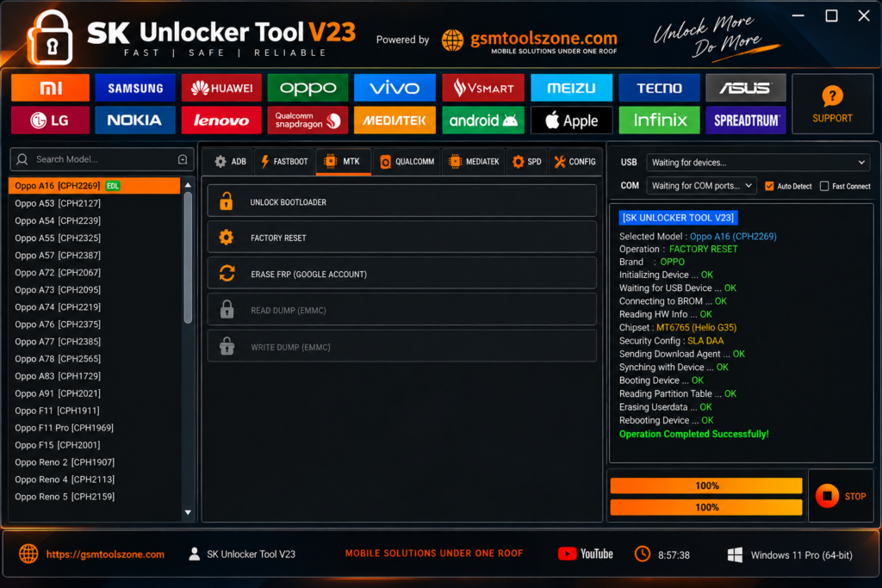The image size is (882, 588).
Task: Click the bookmark icon in search box
Action: pos(183,159)
